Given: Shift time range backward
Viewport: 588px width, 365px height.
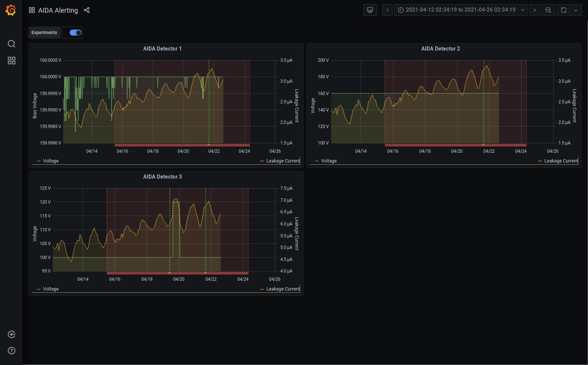Looking at the screenshot, I should 388,10.
